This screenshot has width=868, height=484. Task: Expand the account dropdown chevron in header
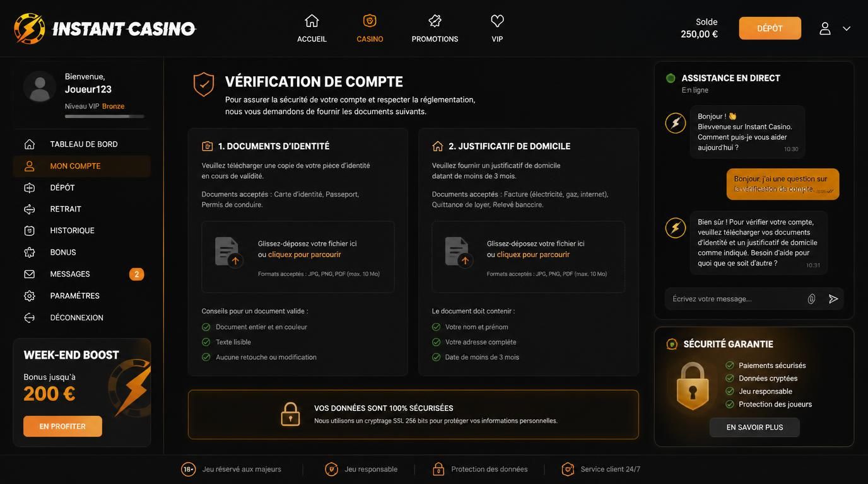(847, 28)
